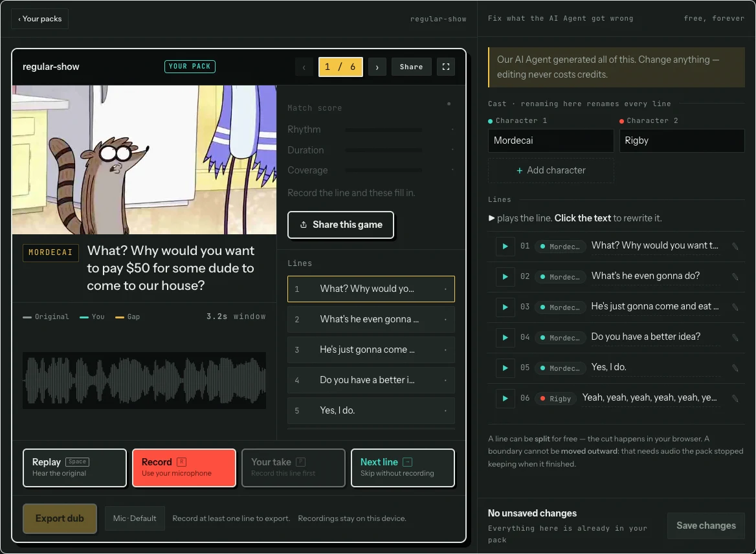Play line 06 Rigby's line
The width and height of the screenshot is (756, 554).
[506, 398]
